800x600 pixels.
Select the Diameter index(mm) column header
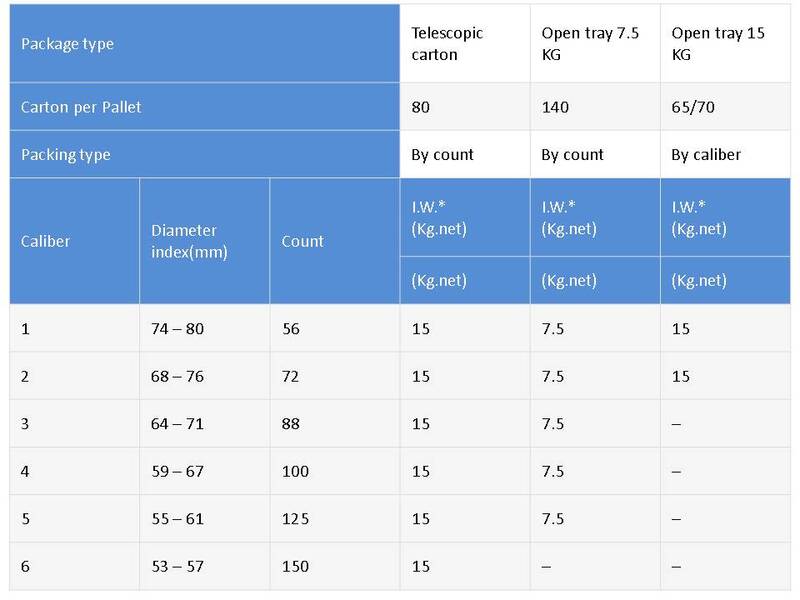click(x=190, y=241)
